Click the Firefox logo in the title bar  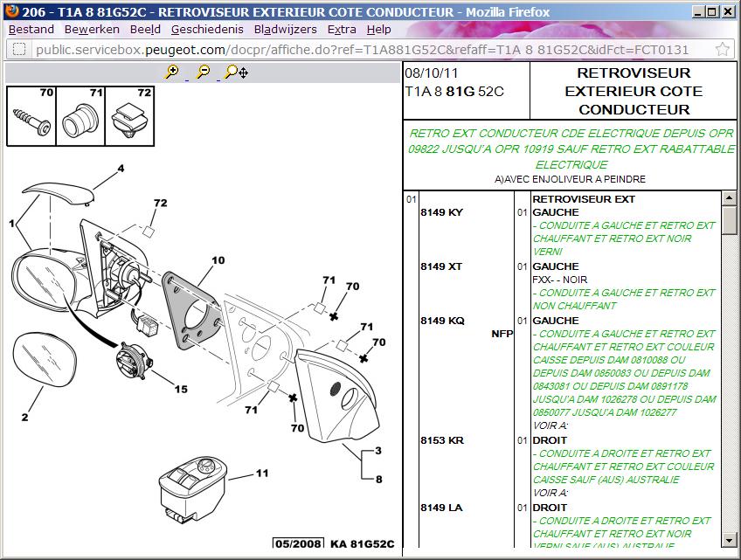pos(10,10)
